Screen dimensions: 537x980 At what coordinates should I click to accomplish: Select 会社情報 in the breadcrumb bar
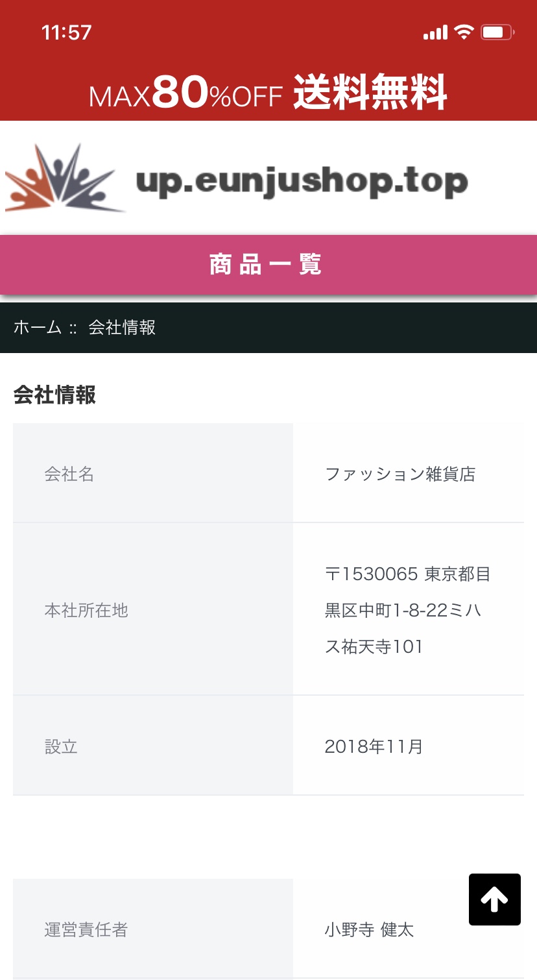click(122, 328)
